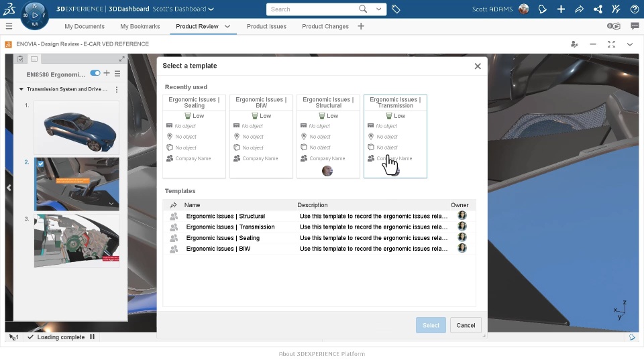Click the pause icon in status bar
Screen dimensions: 644x362
coord(92,337)
